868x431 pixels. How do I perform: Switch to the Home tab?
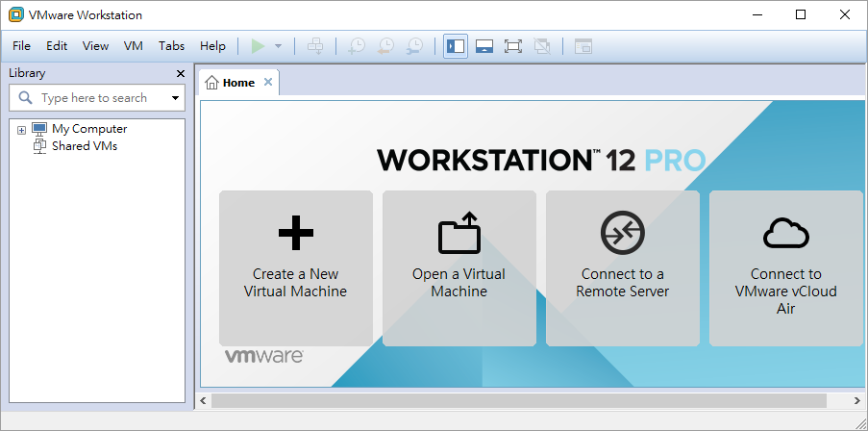coord(238,83)
